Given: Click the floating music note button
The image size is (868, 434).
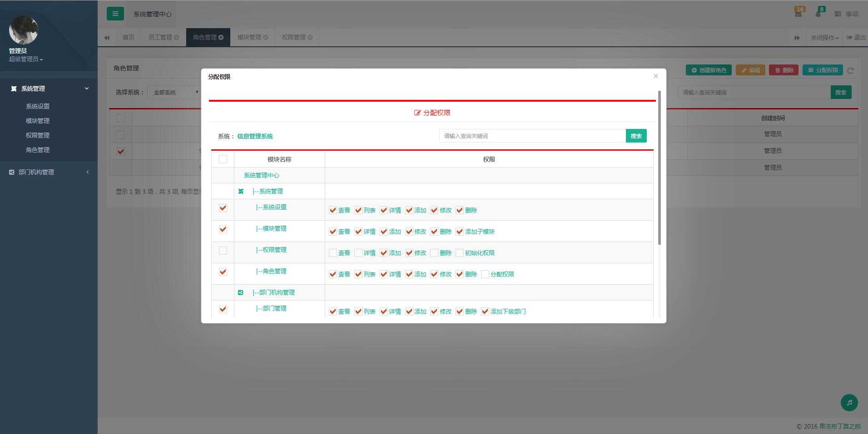Looking at the screenshot, I should click(849, 402).
